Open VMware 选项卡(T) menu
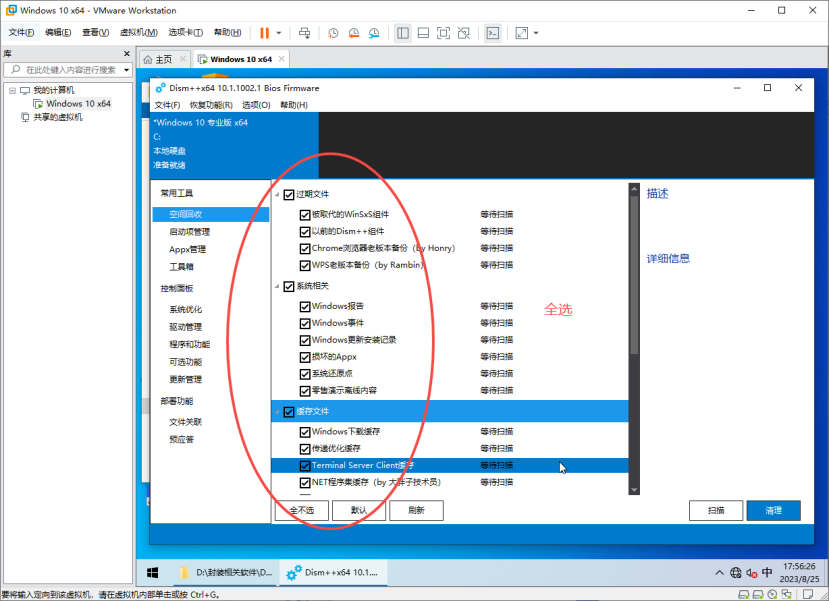The height and width of the screenshot is (602, 829). point(186,32)
